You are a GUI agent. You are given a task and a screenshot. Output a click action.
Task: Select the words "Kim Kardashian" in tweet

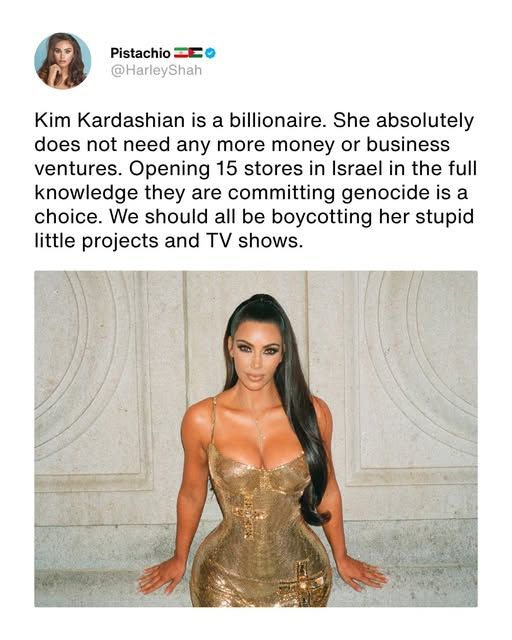(109, 120)
